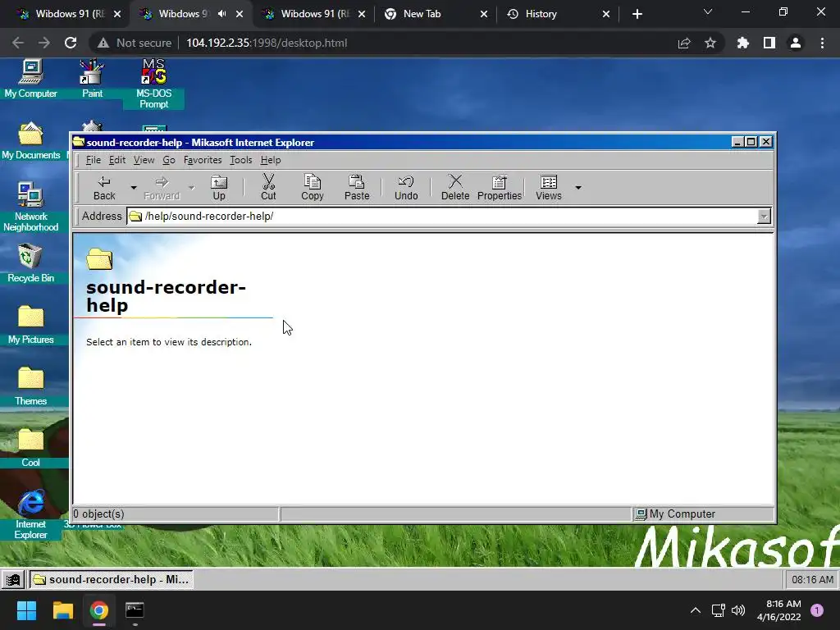
Task: Click sound-recorder-help taskbar button
Action: (111, 580)
